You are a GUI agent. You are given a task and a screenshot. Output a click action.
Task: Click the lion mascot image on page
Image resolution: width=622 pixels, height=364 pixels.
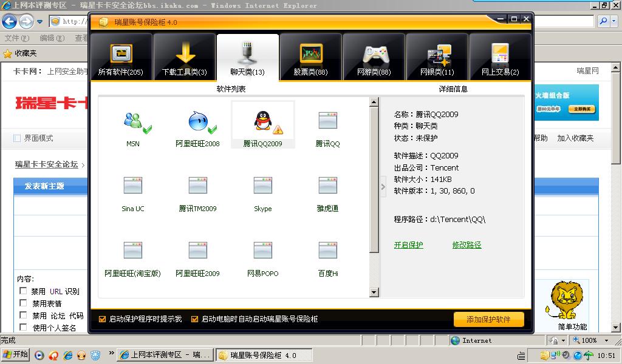click(566, 300)
